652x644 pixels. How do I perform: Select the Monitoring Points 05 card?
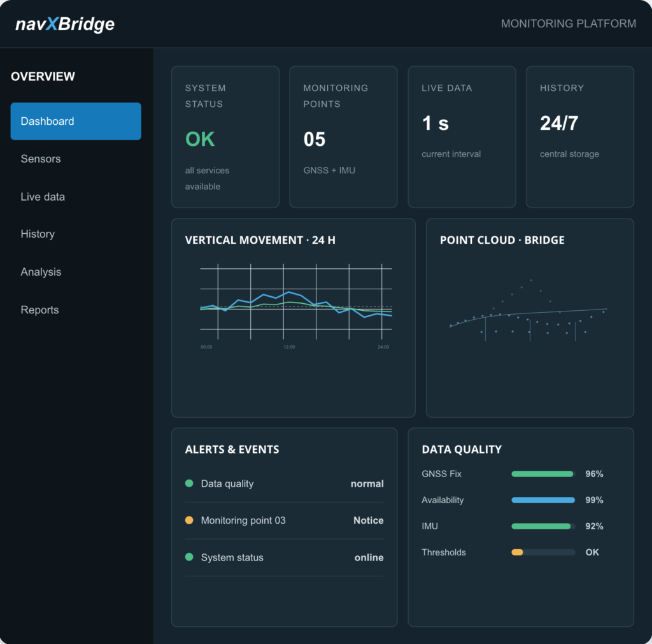[343, 136]
